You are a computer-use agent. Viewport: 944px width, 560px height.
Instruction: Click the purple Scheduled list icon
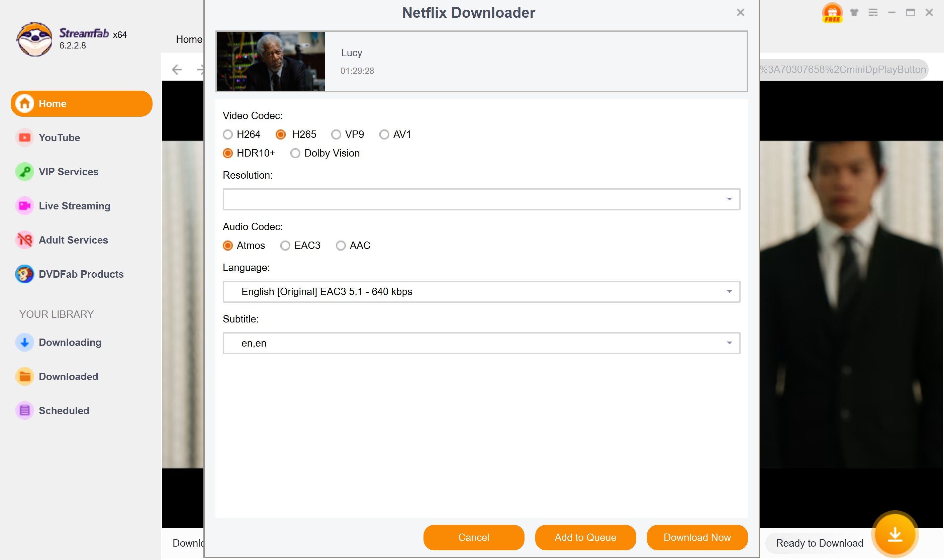coord(24,410)
